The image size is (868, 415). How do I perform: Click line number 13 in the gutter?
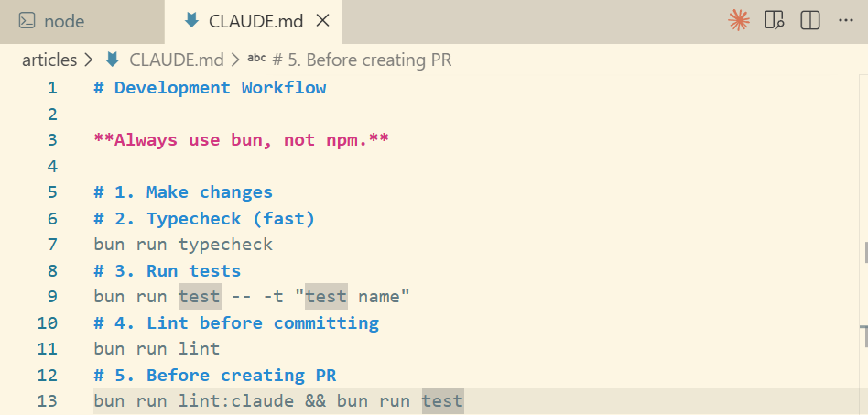[x=47, y=401]
